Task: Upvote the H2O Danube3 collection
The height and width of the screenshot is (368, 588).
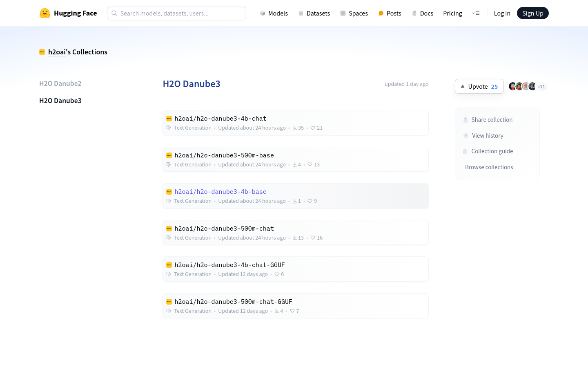Action: [x=479, y=86]
